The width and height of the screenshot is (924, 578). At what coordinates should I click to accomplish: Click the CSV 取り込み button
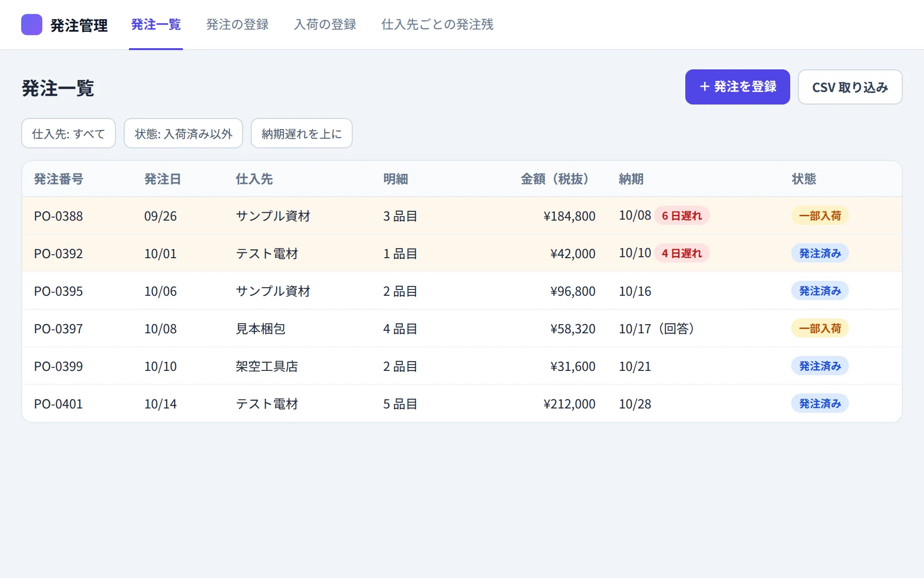click(x=850, y=87)
